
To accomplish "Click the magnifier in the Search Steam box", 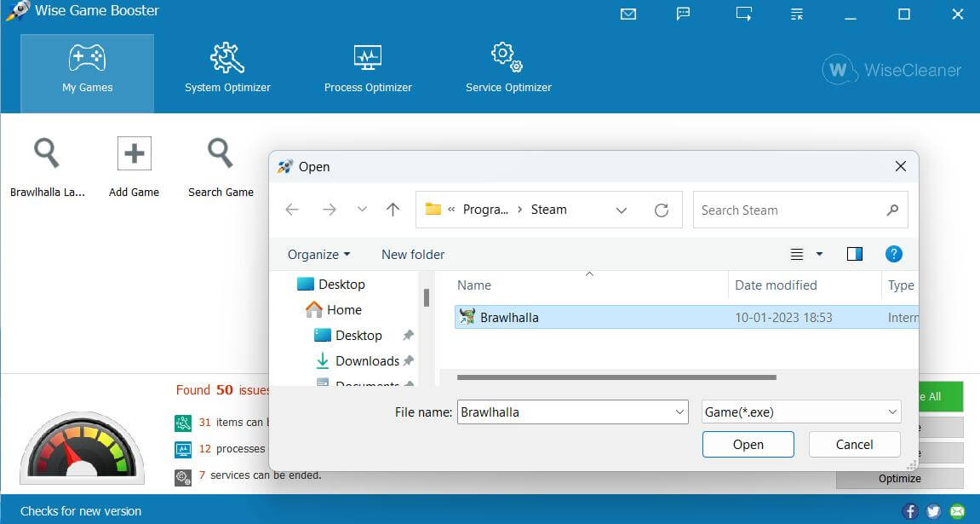I will 892,210.
